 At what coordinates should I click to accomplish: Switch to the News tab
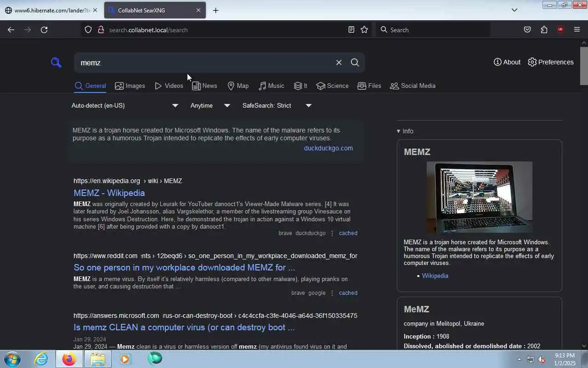[x=204, y=86]
